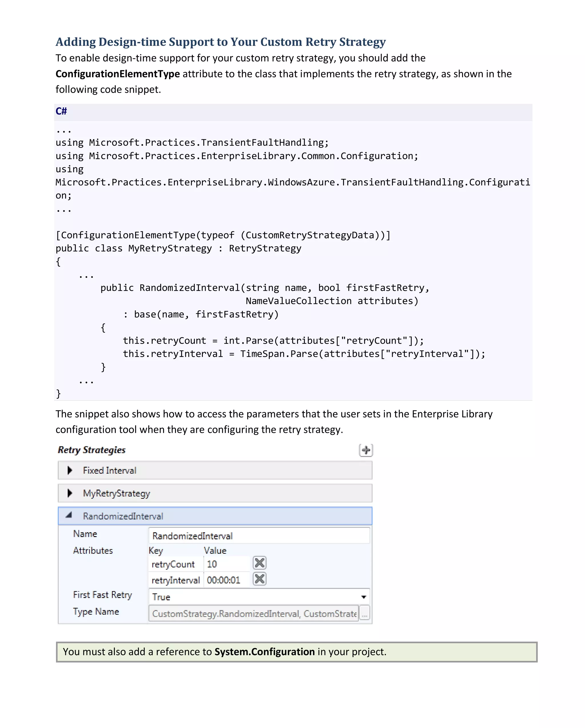Image resolution: width=585 pixels, height=728 pixels.
Task: Click the Fixed Interval row label
Action: tap(109, 470)
